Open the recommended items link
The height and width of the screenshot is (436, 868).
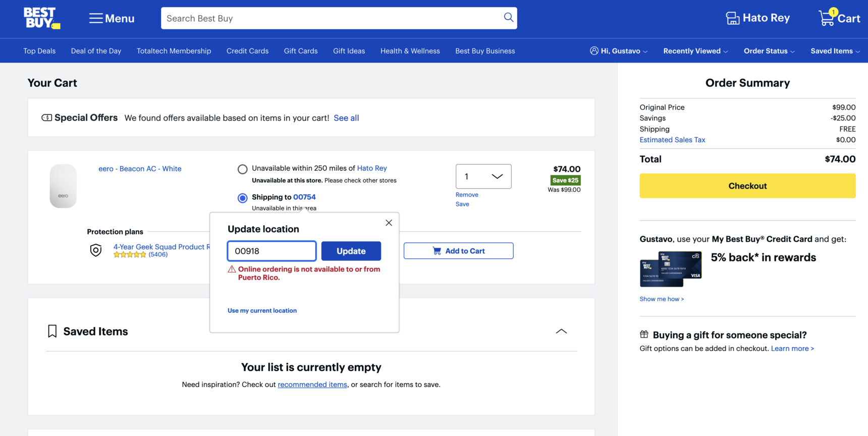click(312, 385)
